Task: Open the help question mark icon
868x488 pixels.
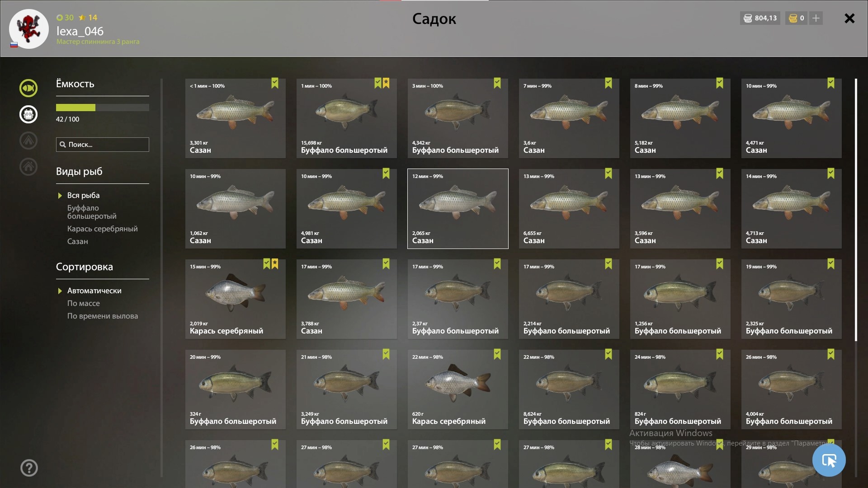Action: (29, 468)
